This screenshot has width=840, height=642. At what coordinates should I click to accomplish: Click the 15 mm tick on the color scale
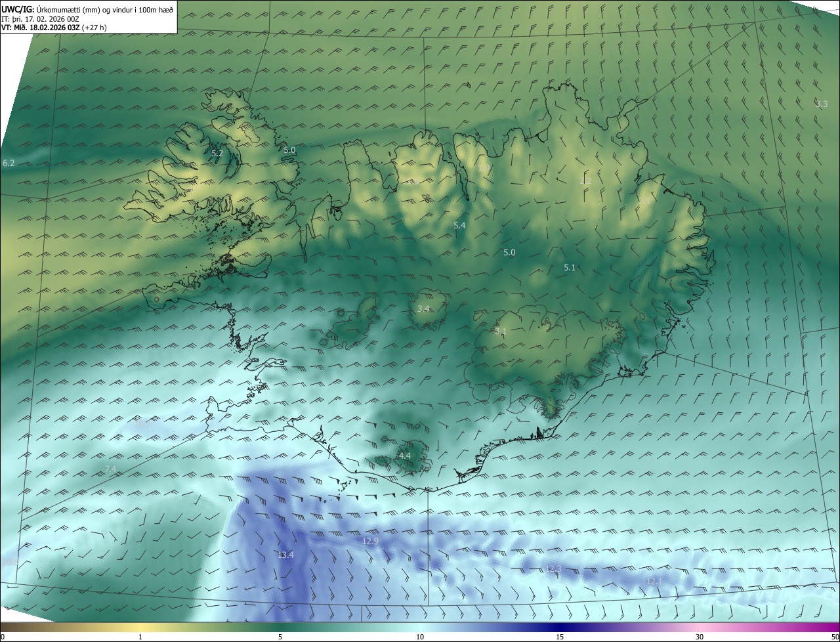tap(560, 637)
